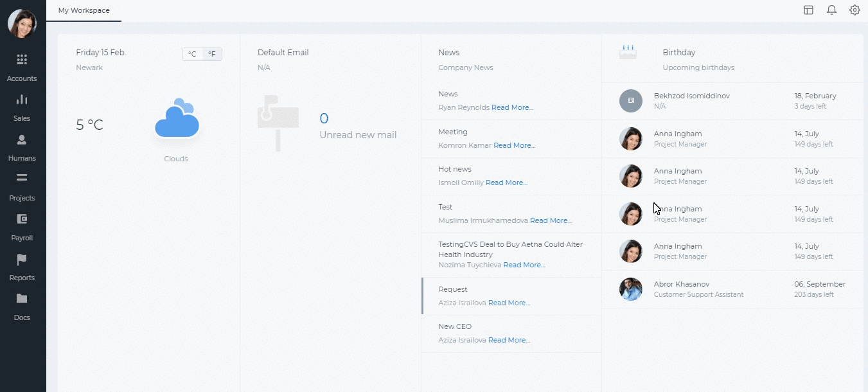Screen dimensions: 868x392
Task: Open Abror Khasanov's birthday entry
Action: click(x=732, y=289)
